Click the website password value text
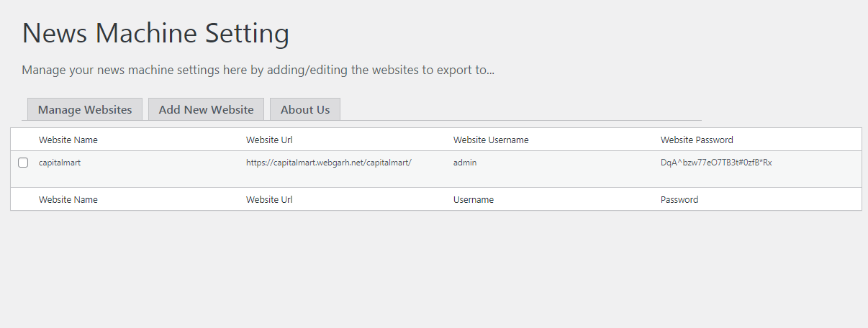Screen dimensions: 868x328 (x=716, y=163)
